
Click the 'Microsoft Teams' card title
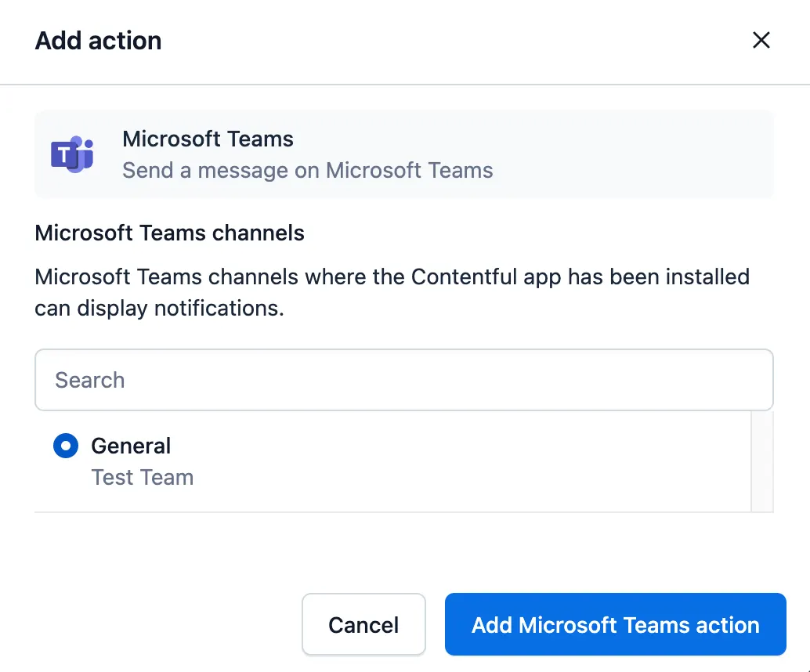[x=208, y=139]
